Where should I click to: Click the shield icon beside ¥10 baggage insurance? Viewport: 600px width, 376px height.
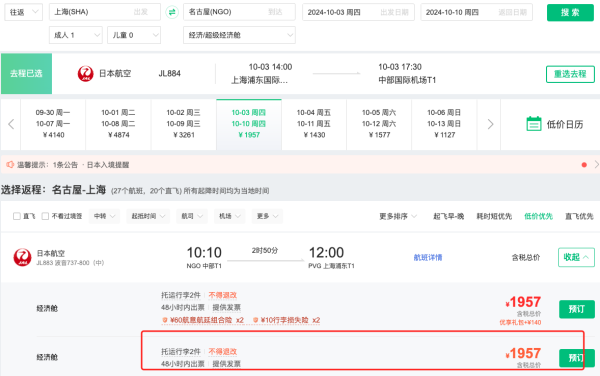pyautogui.click(x=255, y=320)
